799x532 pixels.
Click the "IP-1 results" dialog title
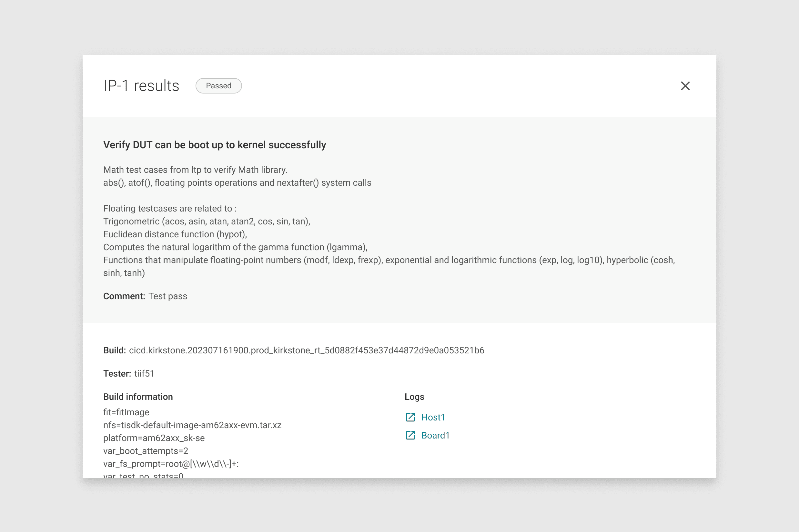[x=141, y=86]
